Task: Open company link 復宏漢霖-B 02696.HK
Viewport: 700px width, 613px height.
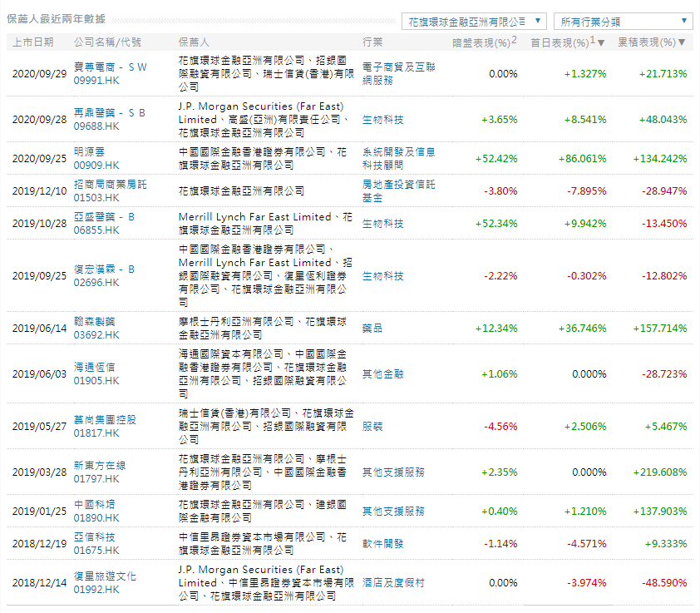Action: (104, 275)
